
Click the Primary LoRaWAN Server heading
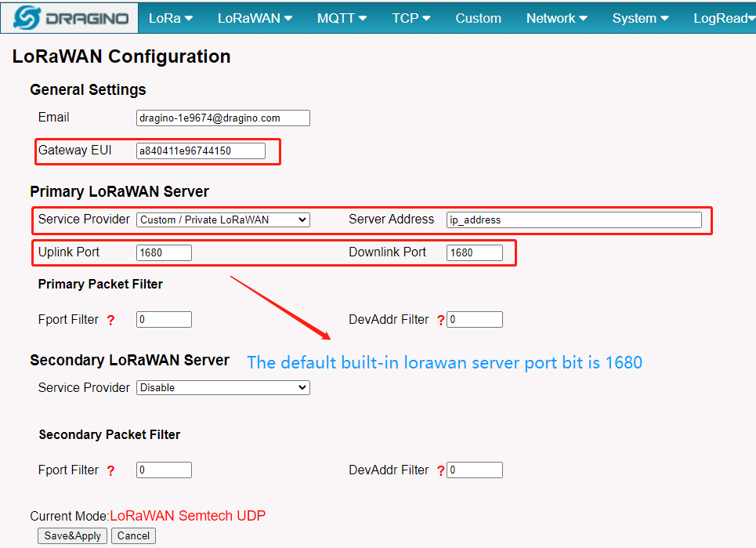[x=120, y=191]
